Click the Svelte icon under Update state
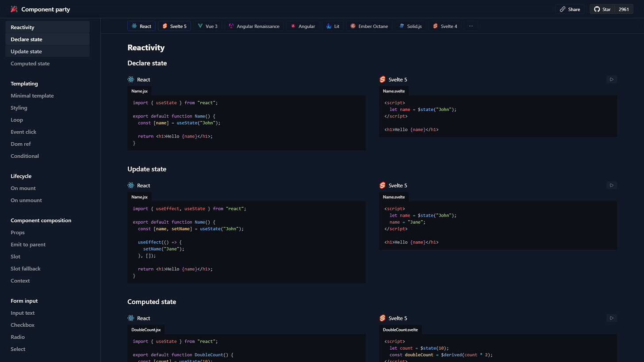Image resolution: width=644 pixels, height=362 pixels. (383, 185)
